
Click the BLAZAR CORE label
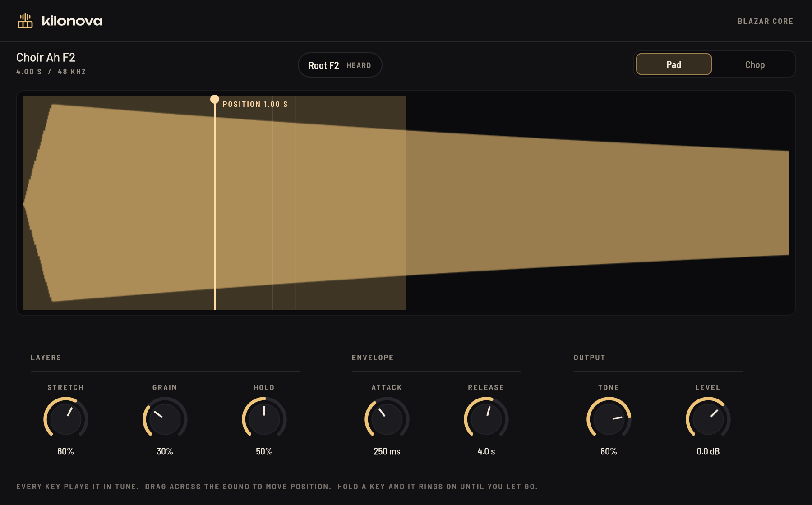pyautogui.click(x=766, y=21)
